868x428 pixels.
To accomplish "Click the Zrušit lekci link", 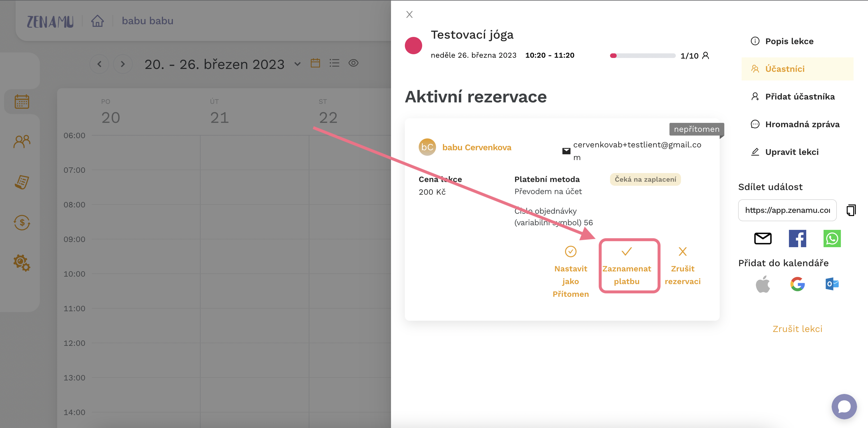I will [x=797, y=329].
